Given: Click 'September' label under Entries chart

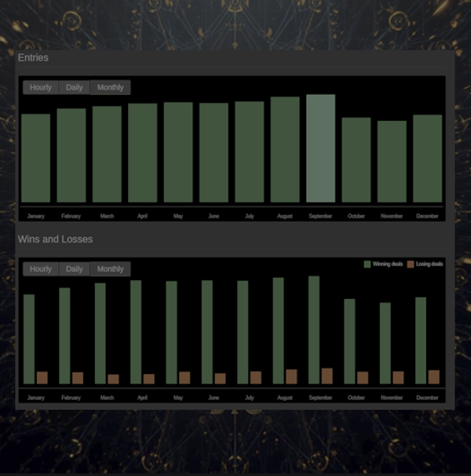Looking at the screenshot, I should (x=320, y=216).
